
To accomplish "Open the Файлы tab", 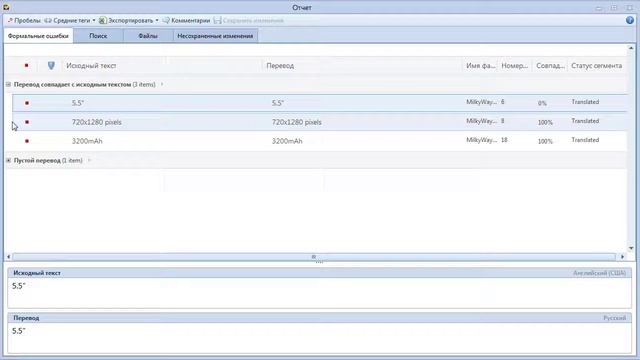I will pos(148,36).
